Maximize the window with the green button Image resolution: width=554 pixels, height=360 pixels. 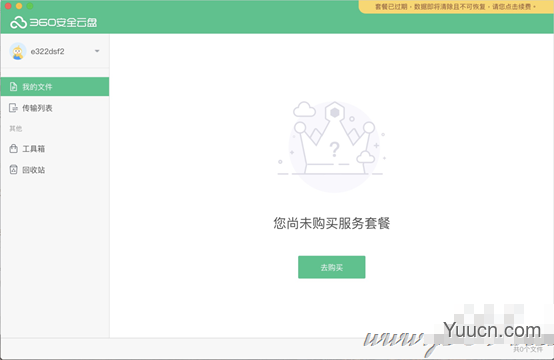[x=30, y=6]
